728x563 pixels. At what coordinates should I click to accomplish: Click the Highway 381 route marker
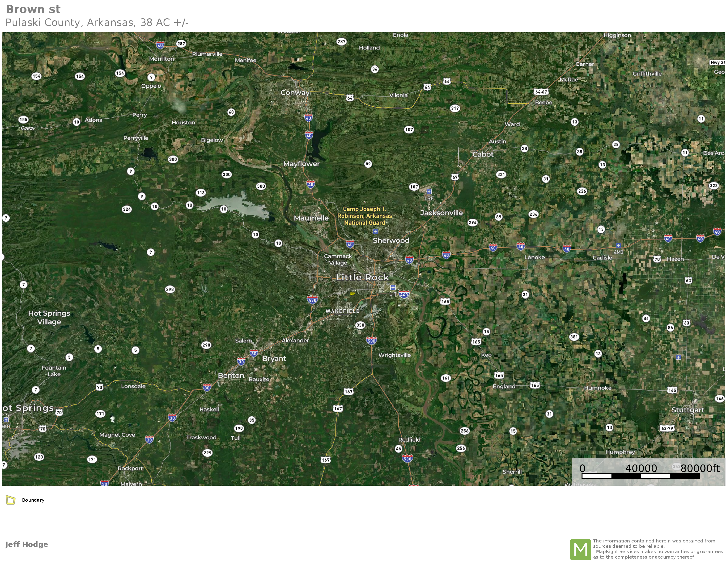click(x=574, y=337)
